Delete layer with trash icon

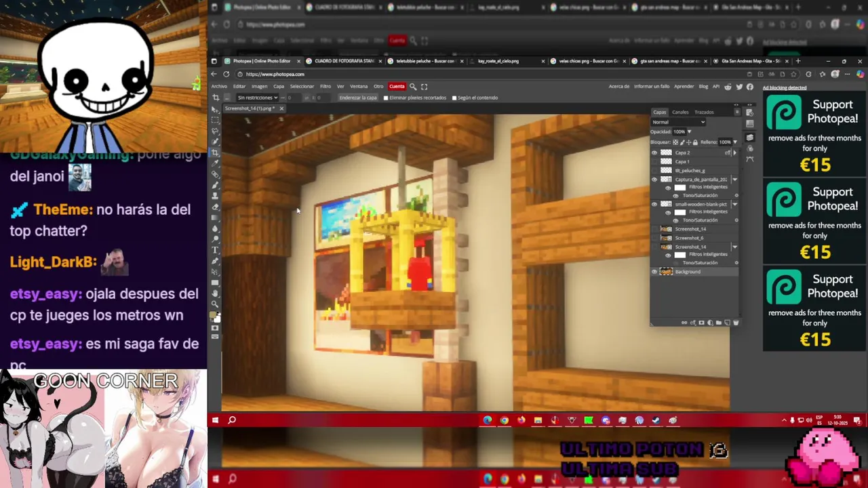(x=736, y=323)
